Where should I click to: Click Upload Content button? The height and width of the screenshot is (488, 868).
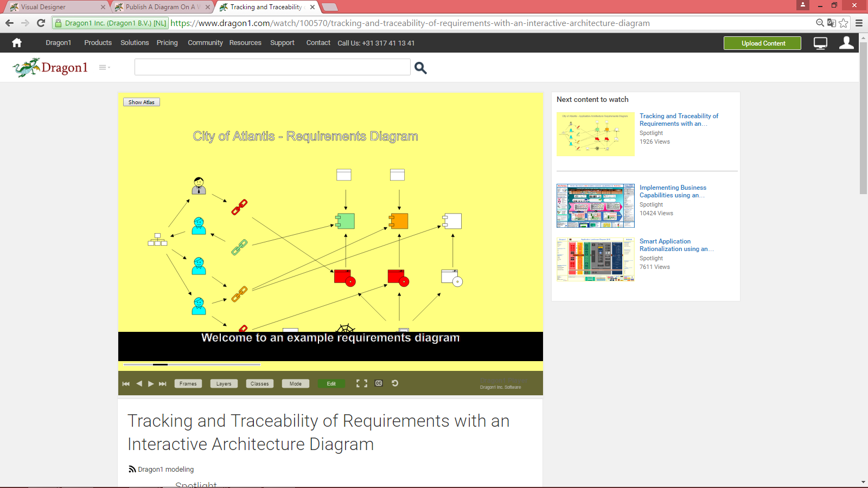pos(763,43)
